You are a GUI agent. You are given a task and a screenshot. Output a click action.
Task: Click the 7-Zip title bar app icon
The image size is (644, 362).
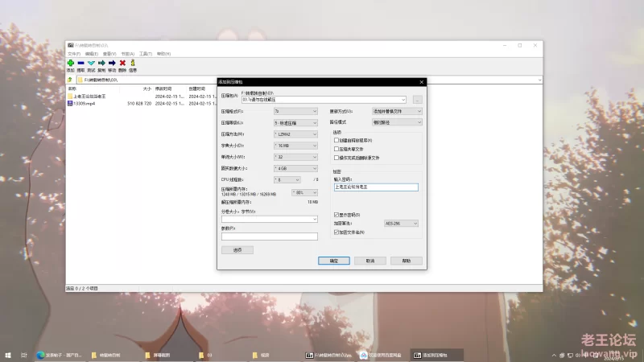(71, 45)
